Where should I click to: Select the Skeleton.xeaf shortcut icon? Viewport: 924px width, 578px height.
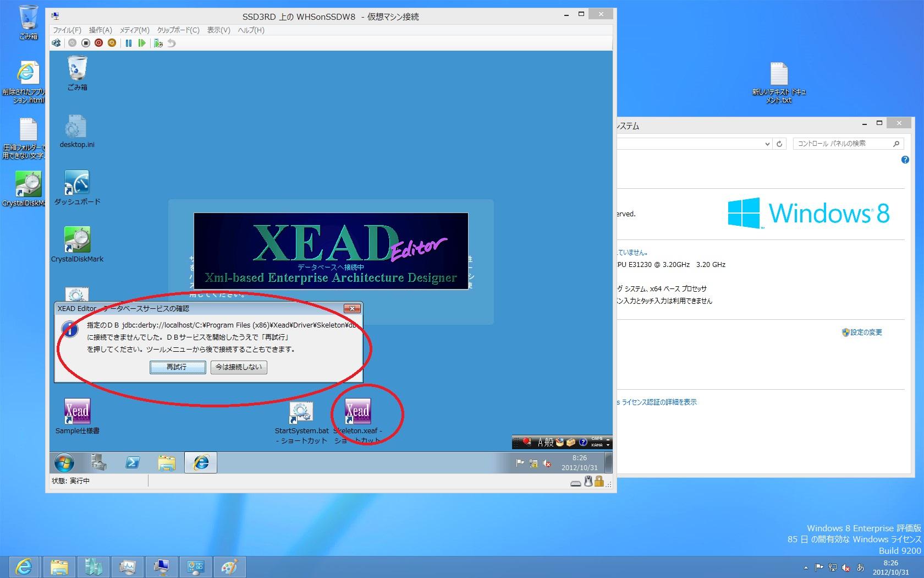click(x=358, y=421)
